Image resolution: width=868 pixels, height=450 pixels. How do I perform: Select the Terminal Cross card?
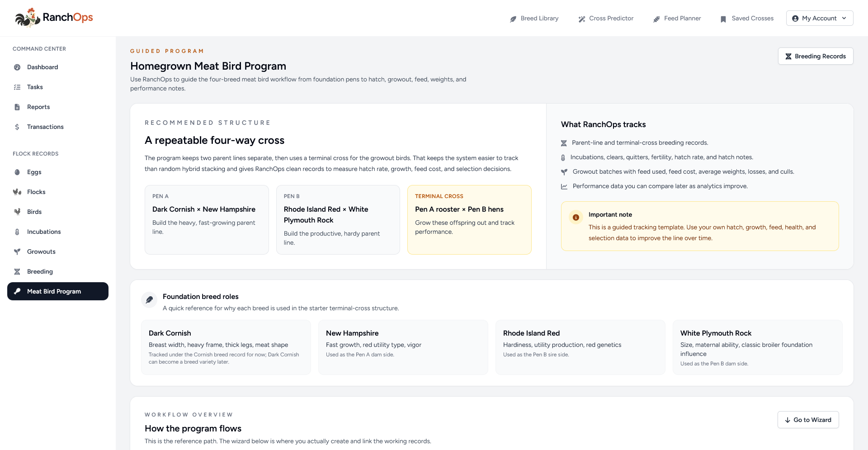click(469, 220)
